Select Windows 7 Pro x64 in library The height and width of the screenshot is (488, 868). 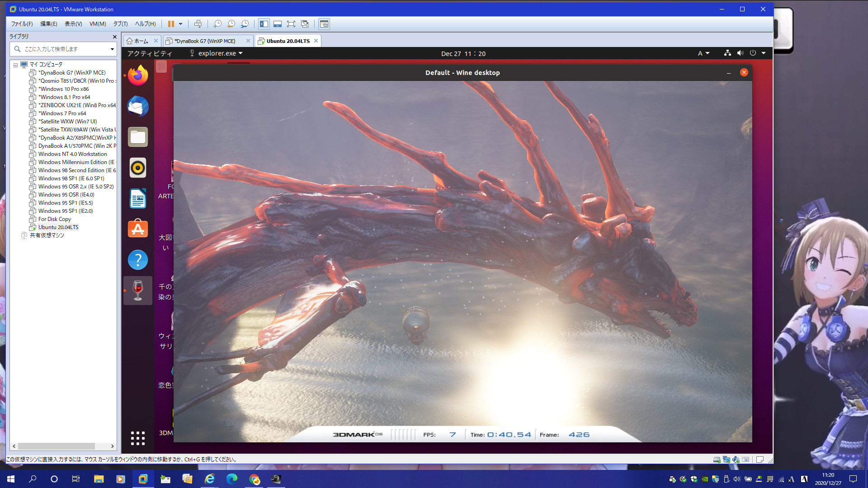point(62,113)
